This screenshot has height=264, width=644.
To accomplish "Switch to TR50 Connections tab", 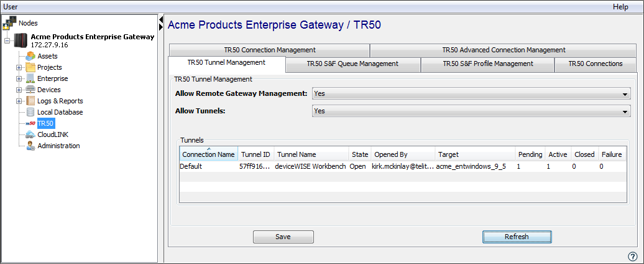I will tap(596, 64).
